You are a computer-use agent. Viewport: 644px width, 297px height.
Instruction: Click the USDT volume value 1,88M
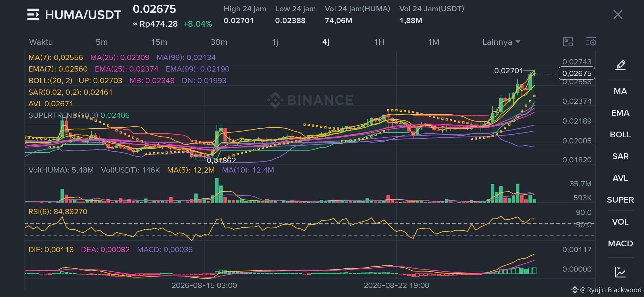(x=411, y=21)
